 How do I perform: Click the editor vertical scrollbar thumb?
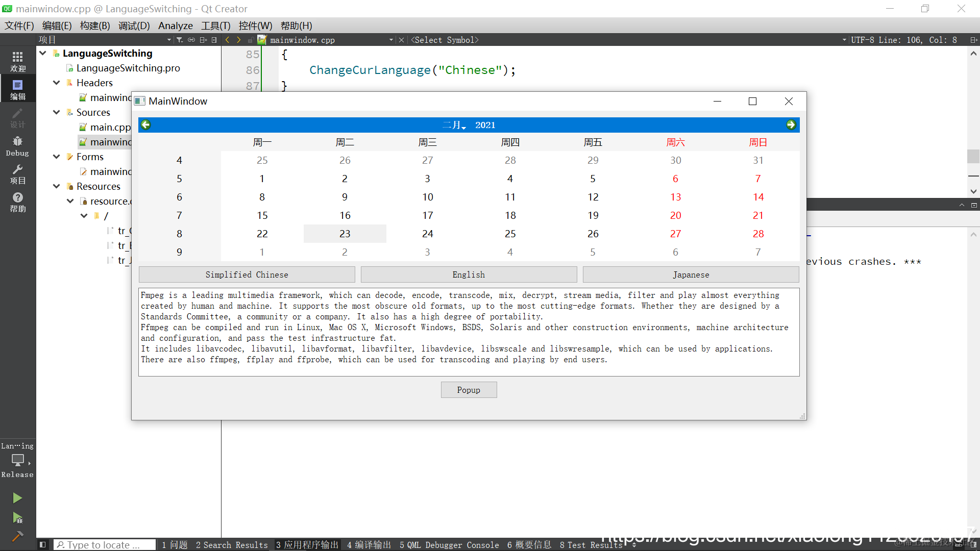pos(973,156)
